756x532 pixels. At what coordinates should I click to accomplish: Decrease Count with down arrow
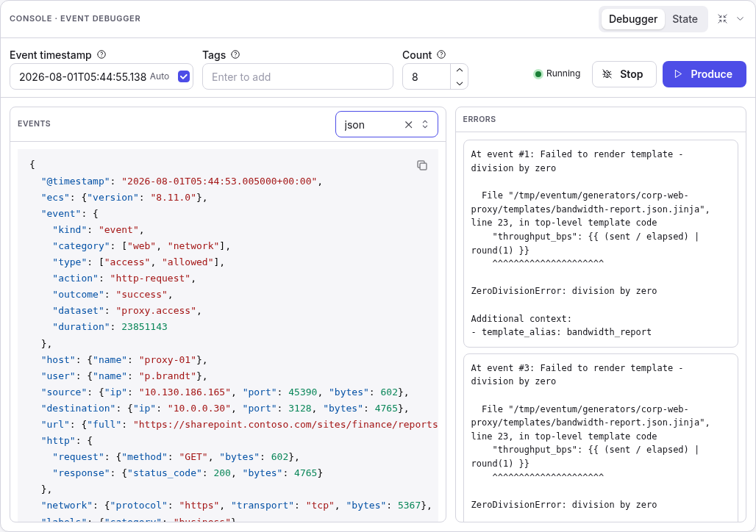pos(460,83)
